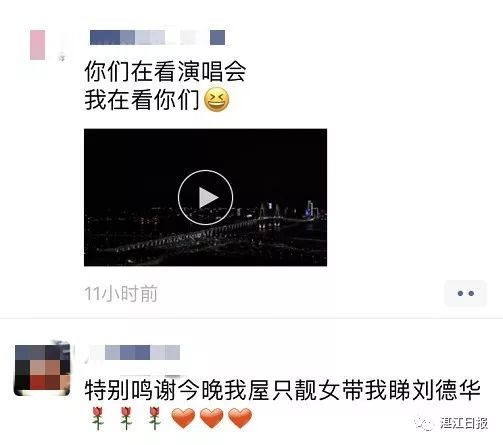
Task: Click the second rose emoji
Action: tap(126, 418)
